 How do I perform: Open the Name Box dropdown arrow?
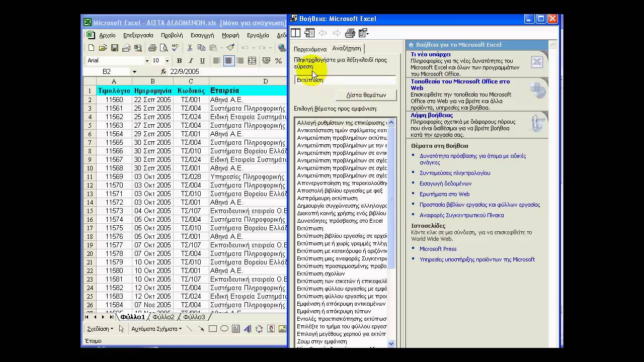[134, 71]
